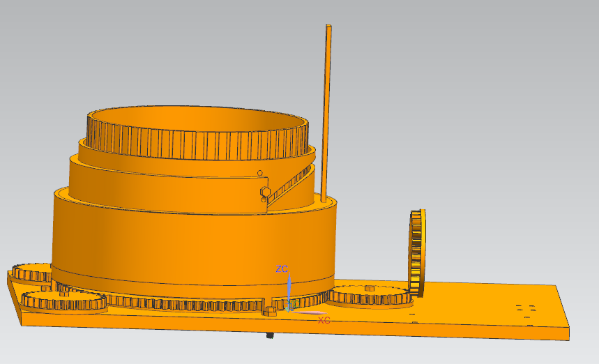Screen dimensions: 599x364
Task: Click the XC axis label
Action: point(324,320)
